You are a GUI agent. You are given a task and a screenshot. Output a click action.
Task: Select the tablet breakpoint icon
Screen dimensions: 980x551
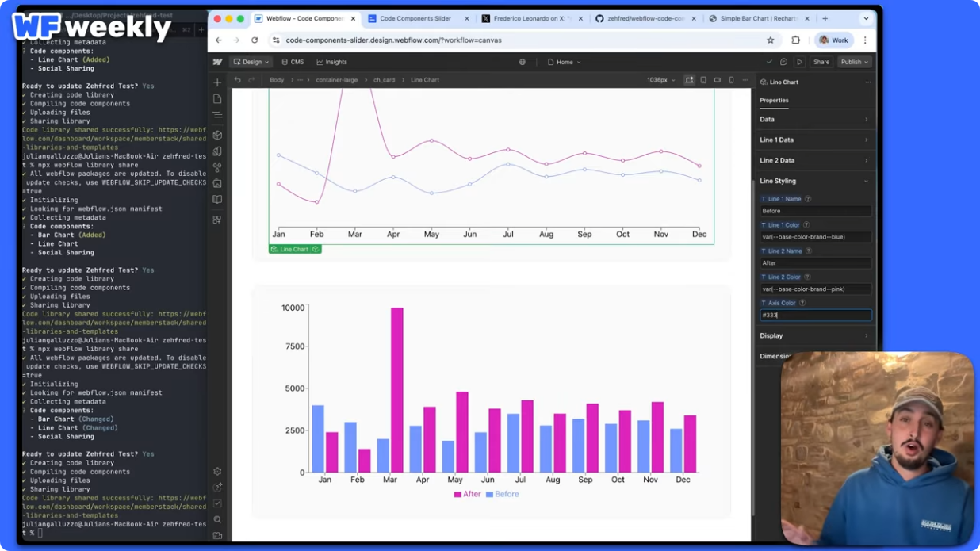point(703,80)
